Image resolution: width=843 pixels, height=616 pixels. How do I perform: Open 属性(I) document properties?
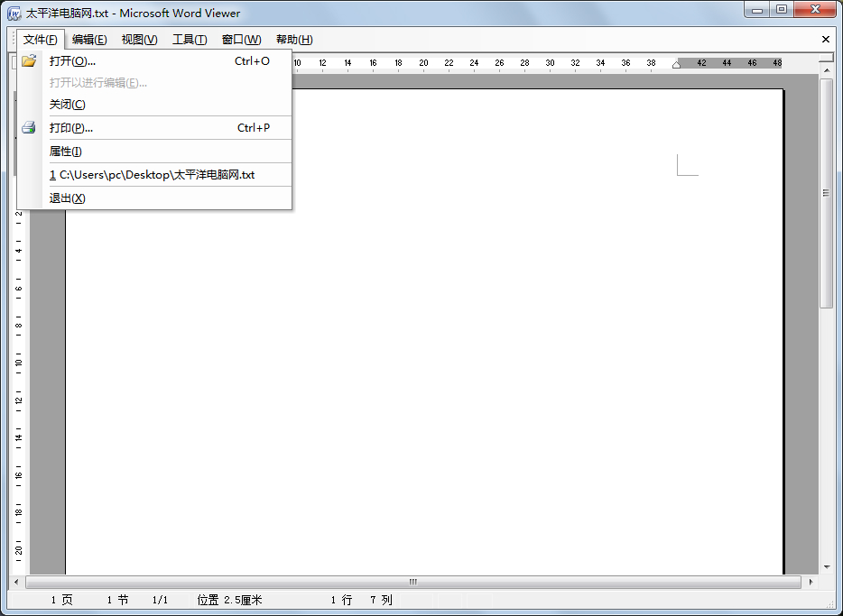coord(155,152)
